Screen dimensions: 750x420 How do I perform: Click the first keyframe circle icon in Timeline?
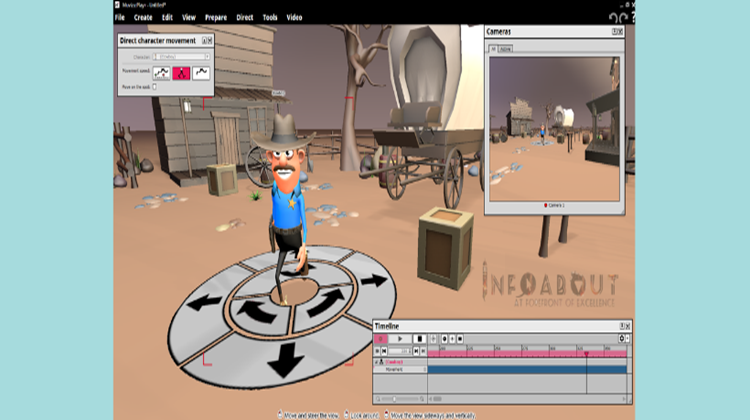pyautogui.click(x=444, y=339)
